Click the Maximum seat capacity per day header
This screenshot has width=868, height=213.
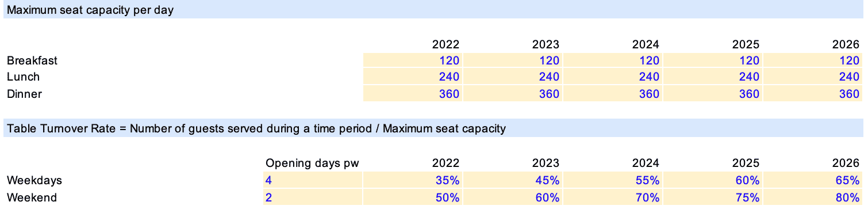pos(90,10)
